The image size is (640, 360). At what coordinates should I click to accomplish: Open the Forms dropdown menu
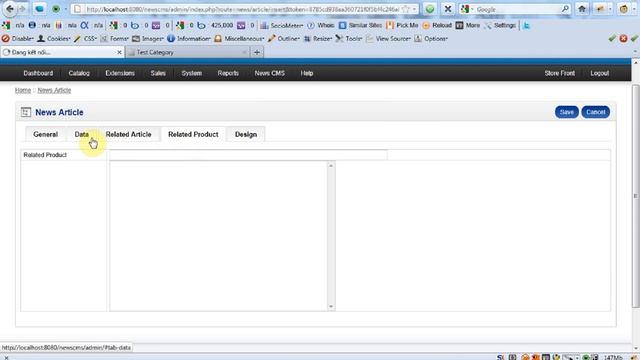coord(114,38)
